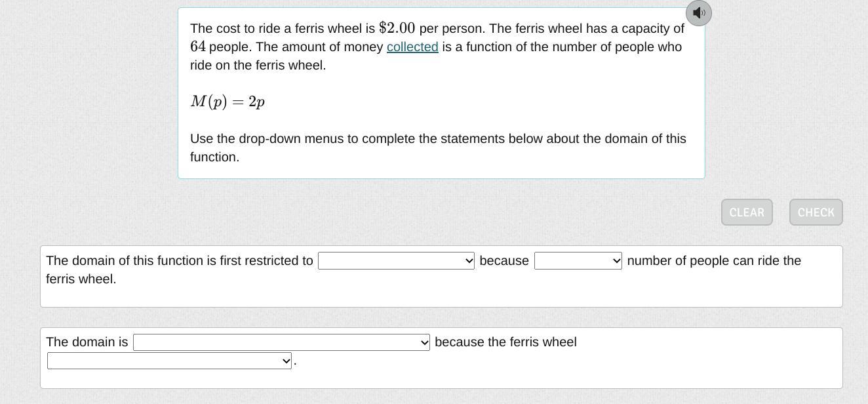868x404 pixels.
Task: Open the "first restricted to" dropdown
Action: [x=396, y=261]
